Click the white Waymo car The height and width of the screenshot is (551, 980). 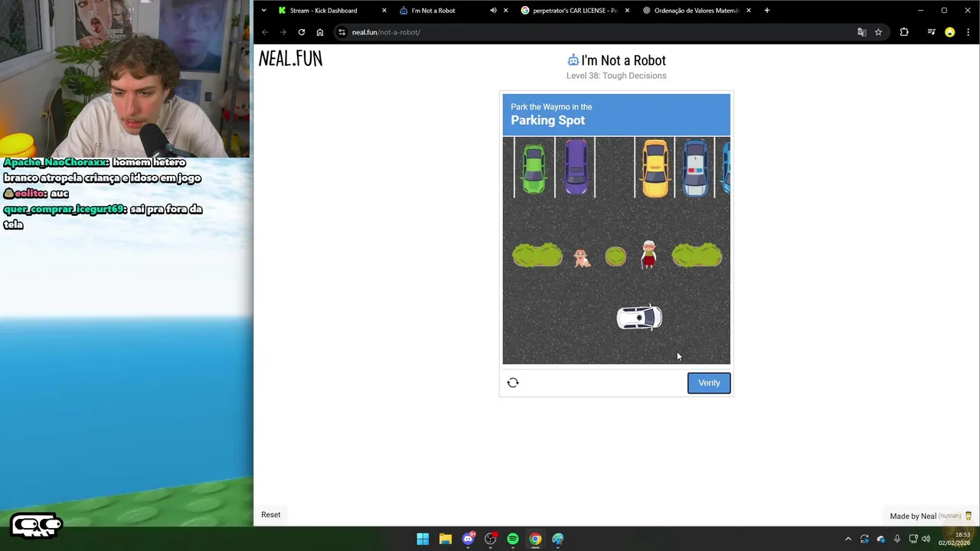[639, 318]
